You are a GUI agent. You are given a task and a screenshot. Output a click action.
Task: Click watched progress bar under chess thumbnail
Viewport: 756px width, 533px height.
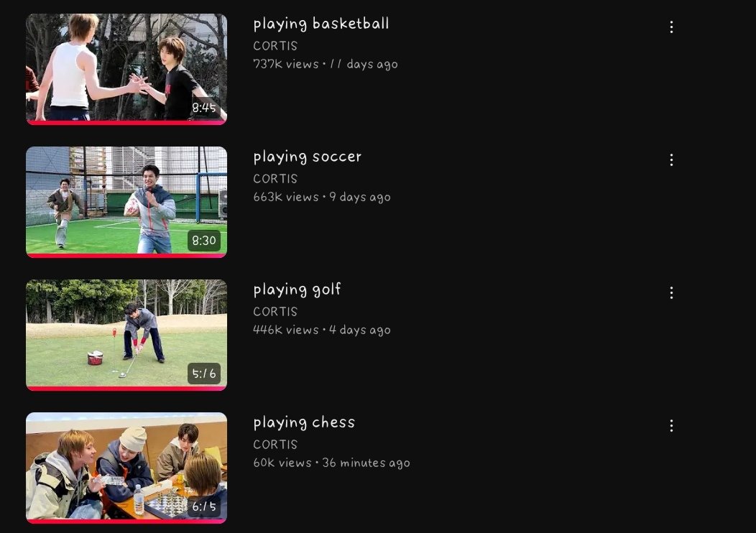(x=126, y=522)
